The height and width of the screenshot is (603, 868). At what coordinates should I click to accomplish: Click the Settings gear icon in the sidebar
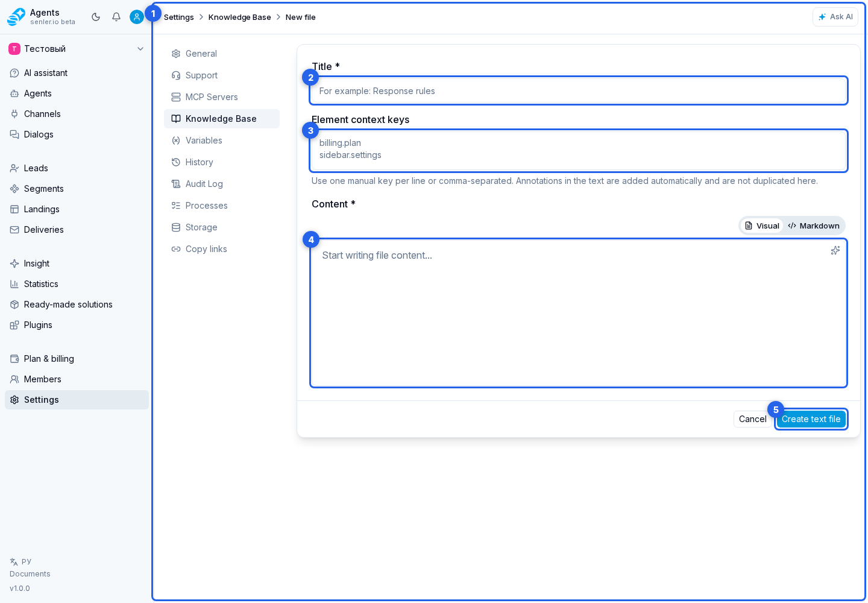tap(14, 400)
